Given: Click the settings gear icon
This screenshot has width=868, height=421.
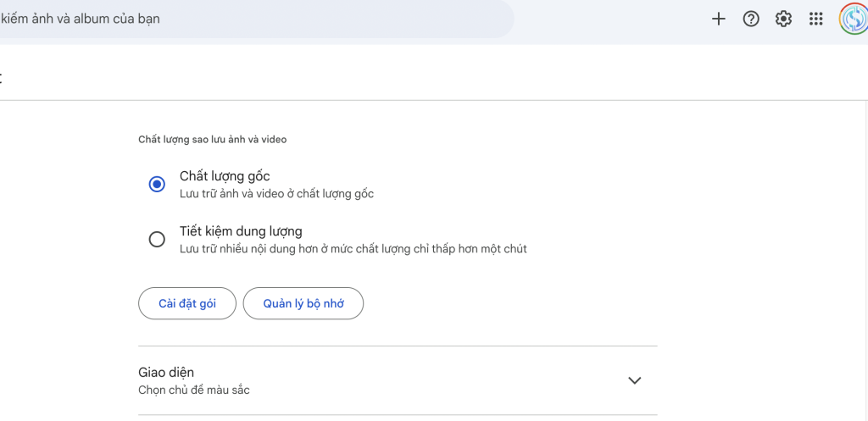Looking at the screenshot, I should pos(783,19).
